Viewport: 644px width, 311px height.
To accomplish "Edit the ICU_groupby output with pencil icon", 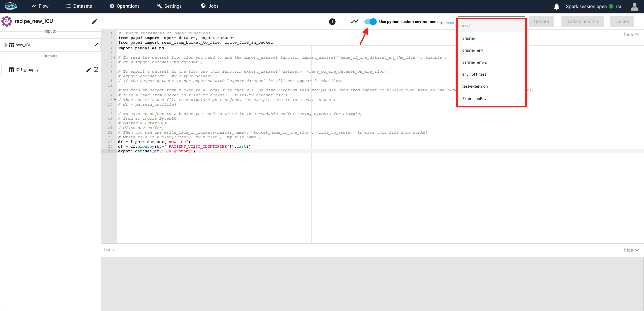I will coord(88,70).
